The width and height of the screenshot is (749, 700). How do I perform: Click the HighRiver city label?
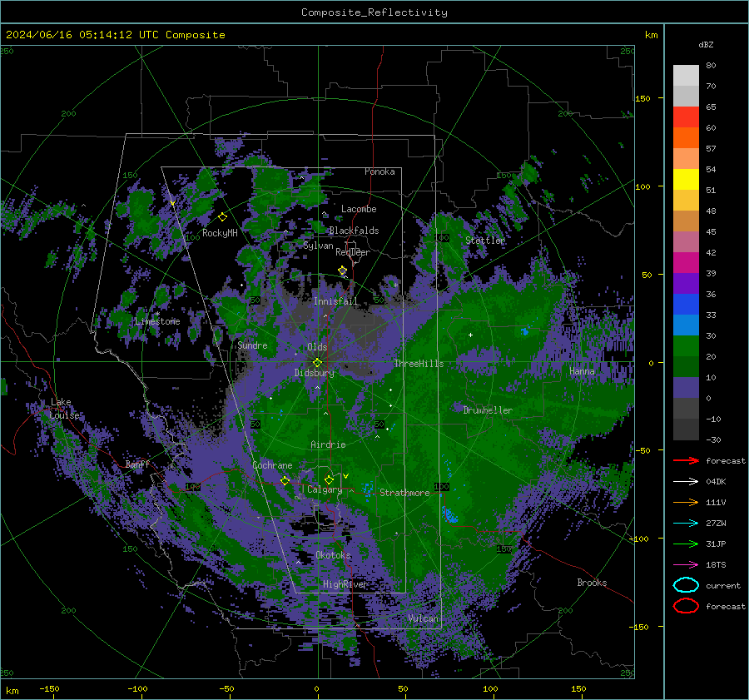(x=345, y=584)
